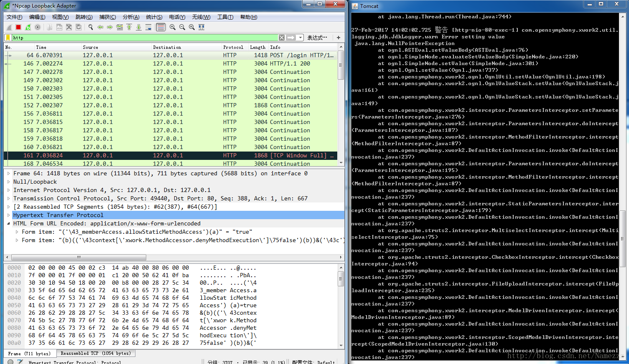Sort packets by Time column header
Viewport: 629px width, 364px height.
point(58,47)
